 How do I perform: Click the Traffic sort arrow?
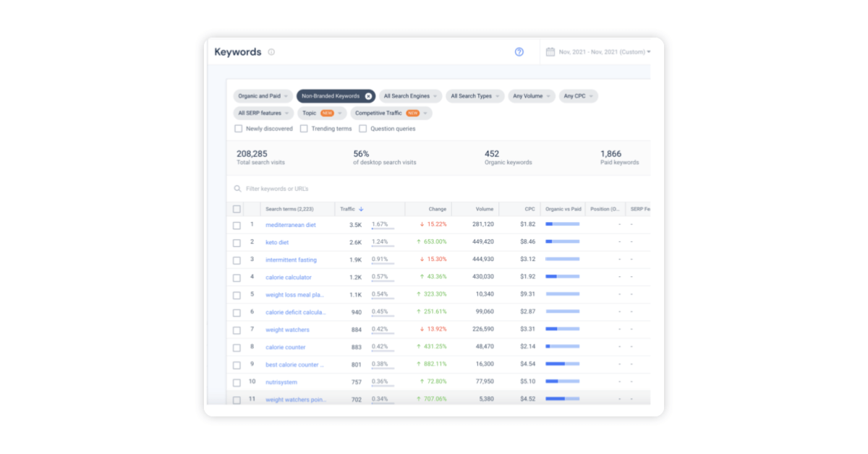[359, 208]
